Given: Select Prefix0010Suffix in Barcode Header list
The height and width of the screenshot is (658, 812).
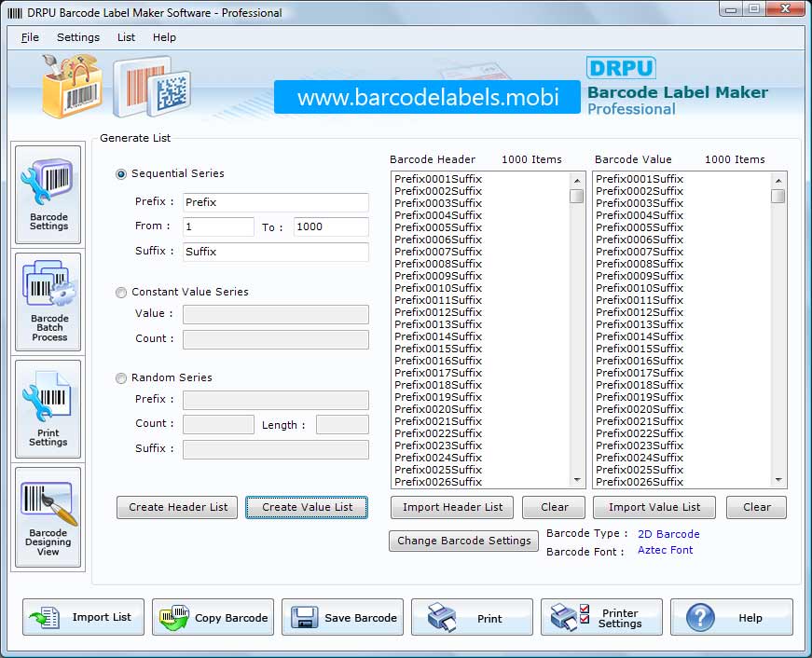Looking at the screenshot, I should point(438,288).
